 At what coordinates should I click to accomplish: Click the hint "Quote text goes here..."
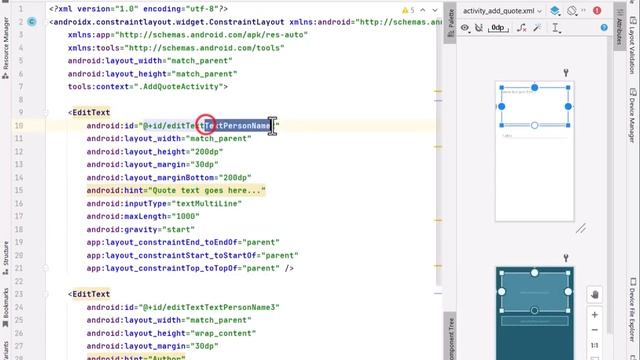coord(207,191)
